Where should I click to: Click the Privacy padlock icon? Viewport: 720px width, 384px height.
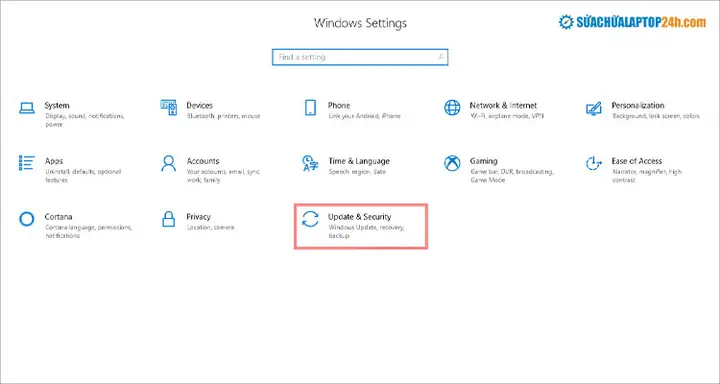(x=169, y=219)
